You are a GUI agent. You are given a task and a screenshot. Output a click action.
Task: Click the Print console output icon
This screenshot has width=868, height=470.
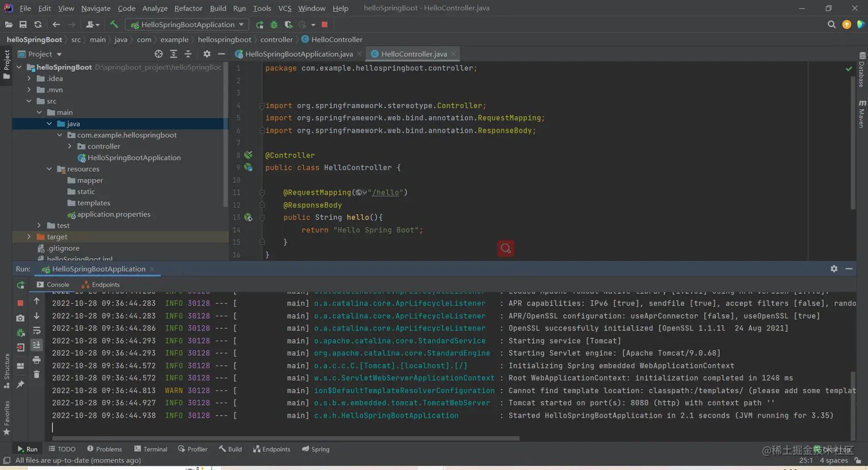pyautogui.click(x=37, y=360)
